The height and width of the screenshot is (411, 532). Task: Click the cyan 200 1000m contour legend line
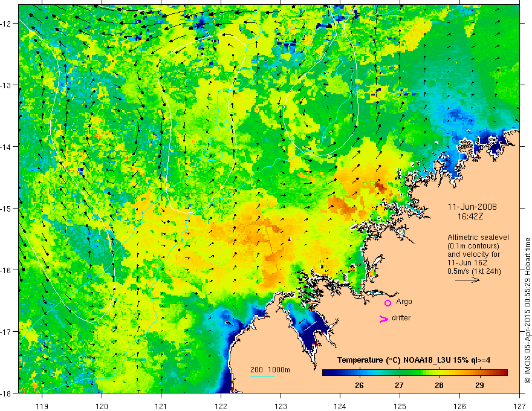point(262,376)
